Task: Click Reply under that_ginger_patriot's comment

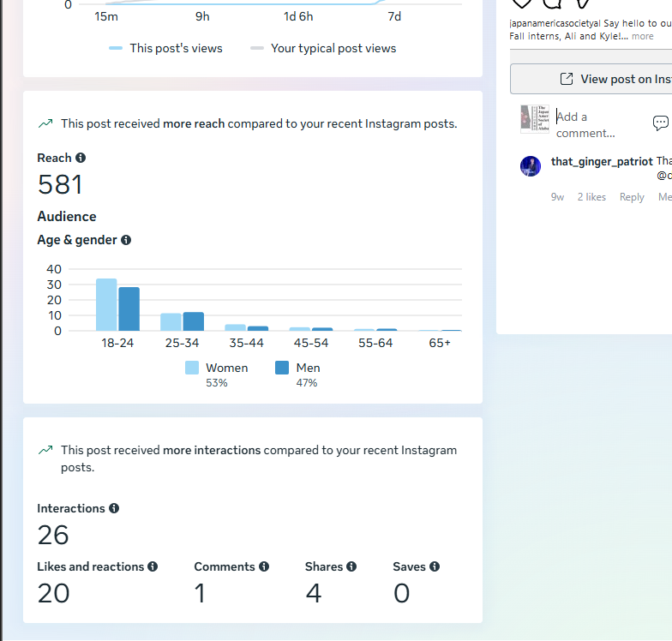Action: (x=632, y=197)
